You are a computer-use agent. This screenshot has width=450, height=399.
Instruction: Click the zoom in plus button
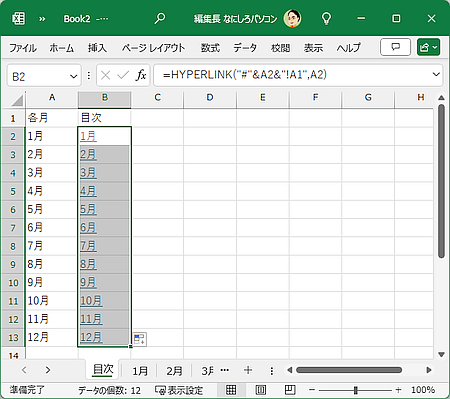point(398,390)
